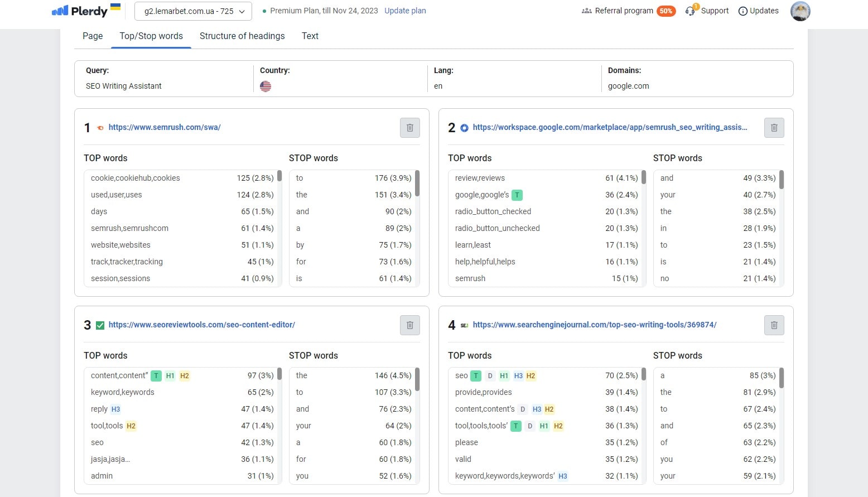Viewport: 868px width, 497px height.
Task: Delete result 2 workspace.google.com card
Action: tap(774, 128)
